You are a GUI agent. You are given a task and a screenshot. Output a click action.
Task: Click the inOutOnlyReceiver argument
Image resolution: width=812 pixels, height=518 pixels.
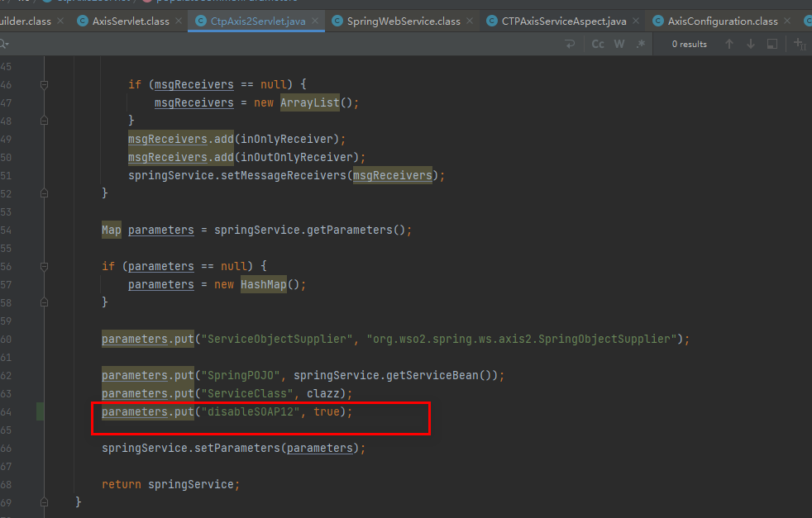pyautogui.click(x=297, y=157)
